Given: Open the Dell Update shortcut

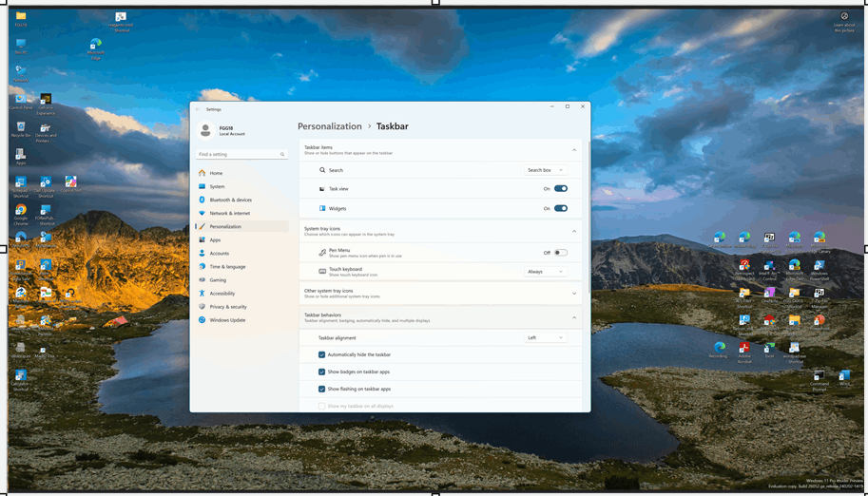Looking at the screenshot, I should (x=46, y=186).
